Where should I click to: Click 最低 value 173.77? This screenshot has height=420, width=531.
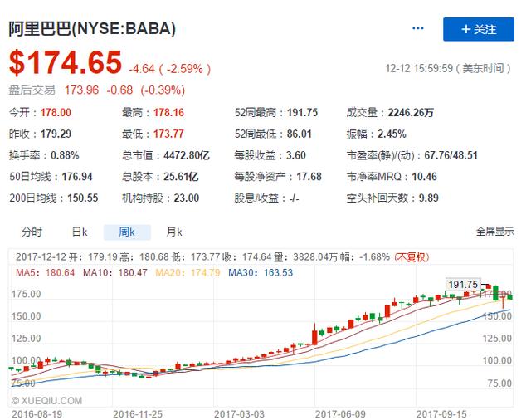(x=168, y=134)
